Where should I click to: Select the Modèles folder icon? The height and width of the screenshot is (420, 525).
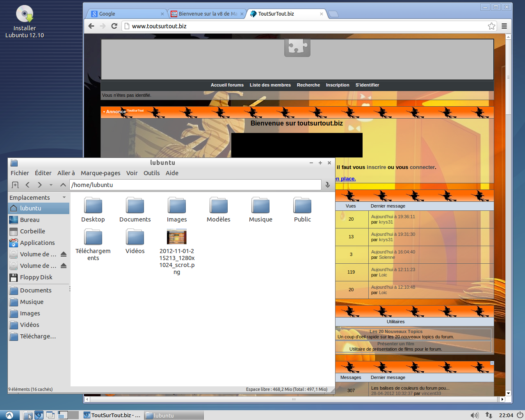click(219, 205)
